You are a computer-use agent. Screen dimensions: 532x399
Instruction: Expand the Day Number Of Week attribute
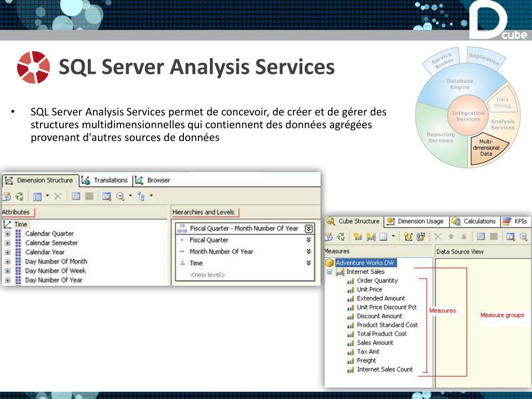coord(7,271)
